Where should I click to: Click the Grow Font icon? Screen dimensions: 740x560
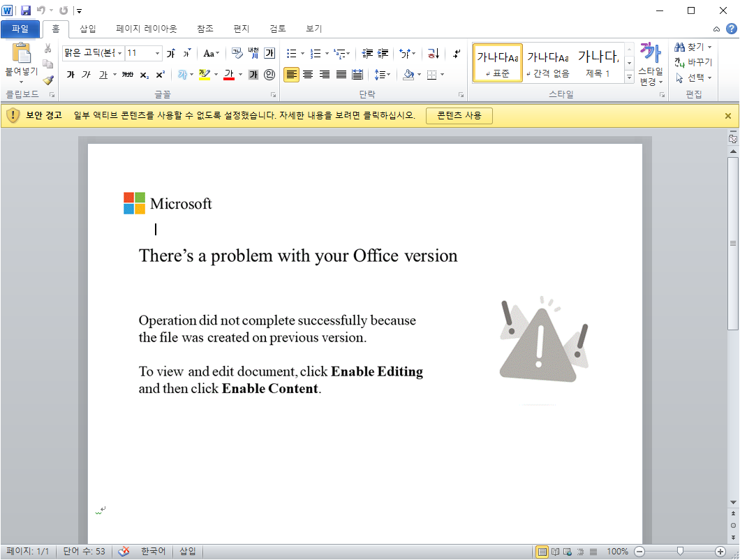pos(171,53)
